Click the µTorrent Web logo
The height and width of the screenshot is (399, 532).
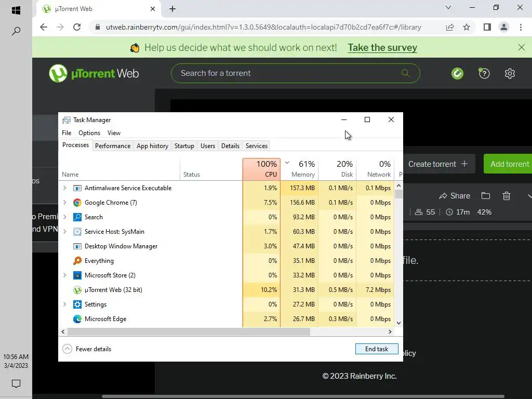[x=94, y=73]
